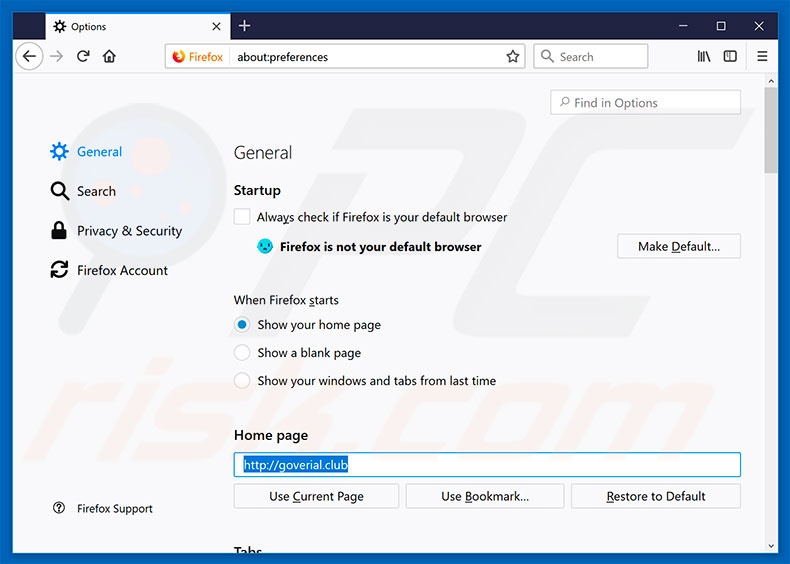
Task: Click the Firefox identity icon in address bar
Action: pyautogui.click(x=198, y=56)
